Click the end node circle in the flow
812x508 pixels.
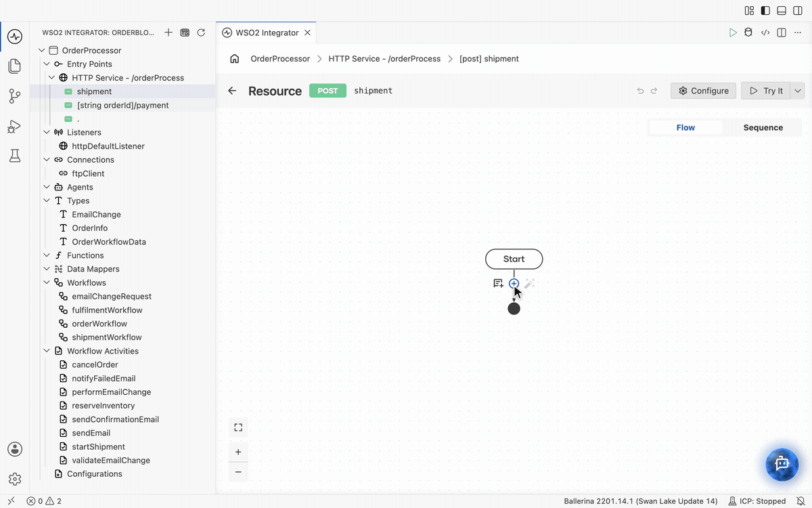[514, 309]
